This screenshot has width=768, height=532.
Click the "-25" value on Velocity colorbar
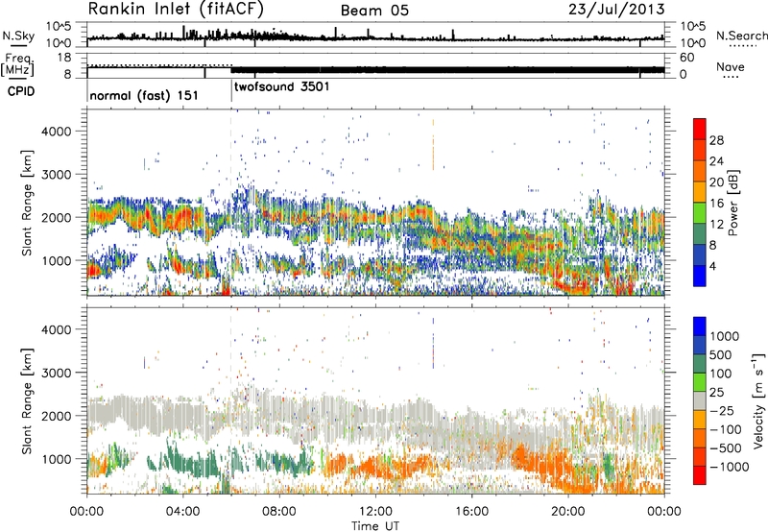pos(722,411)
